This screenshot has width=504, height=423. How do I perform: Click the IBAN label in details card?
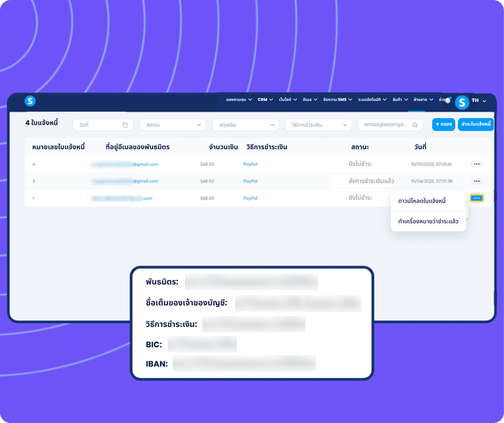coord(157,364)
